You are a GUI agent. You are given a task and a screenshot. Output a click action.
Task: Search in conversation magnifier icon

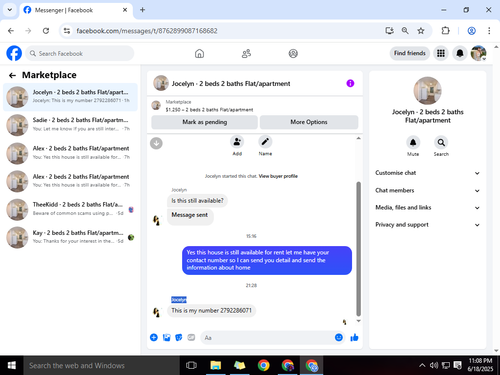[441, 143]
